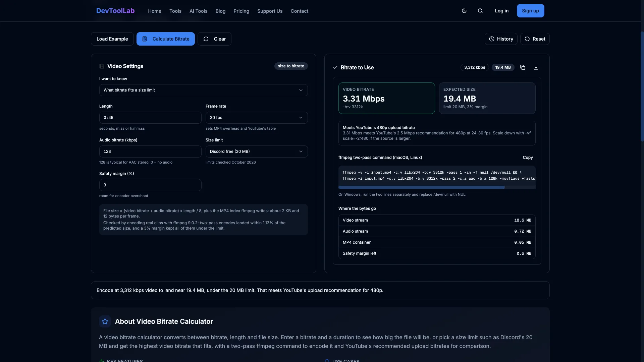The height and width of the screenshot is (362, 644).
Task: Click the '19.4 MB' header badge
Action: (503, 67)
